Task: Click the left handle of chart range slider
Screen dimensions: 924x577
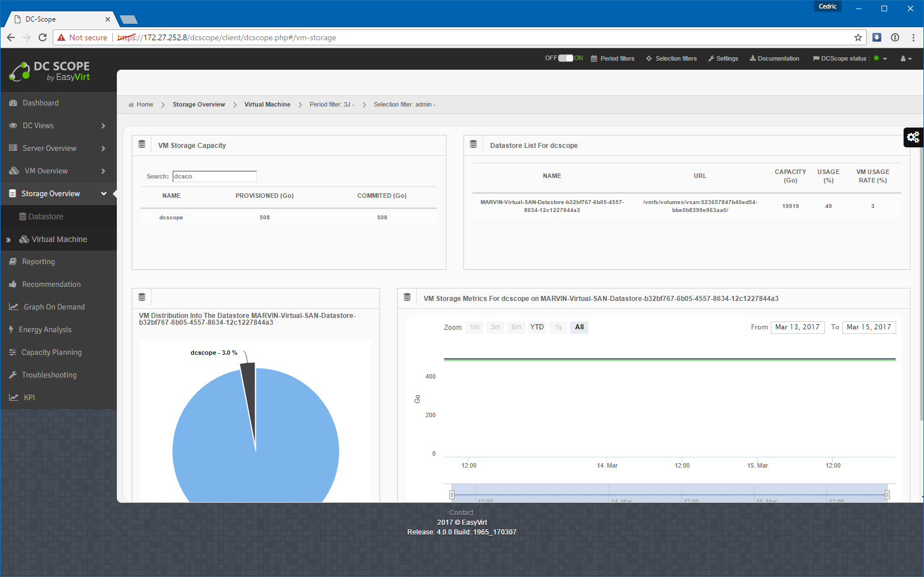Action: (x=452, y=495)
